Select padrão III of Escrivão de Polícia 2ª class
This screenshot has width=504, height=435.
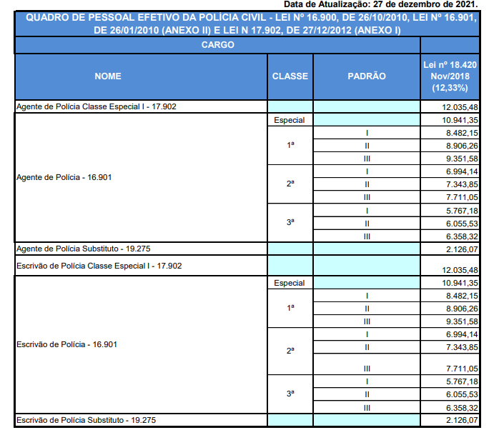[367, 364]
